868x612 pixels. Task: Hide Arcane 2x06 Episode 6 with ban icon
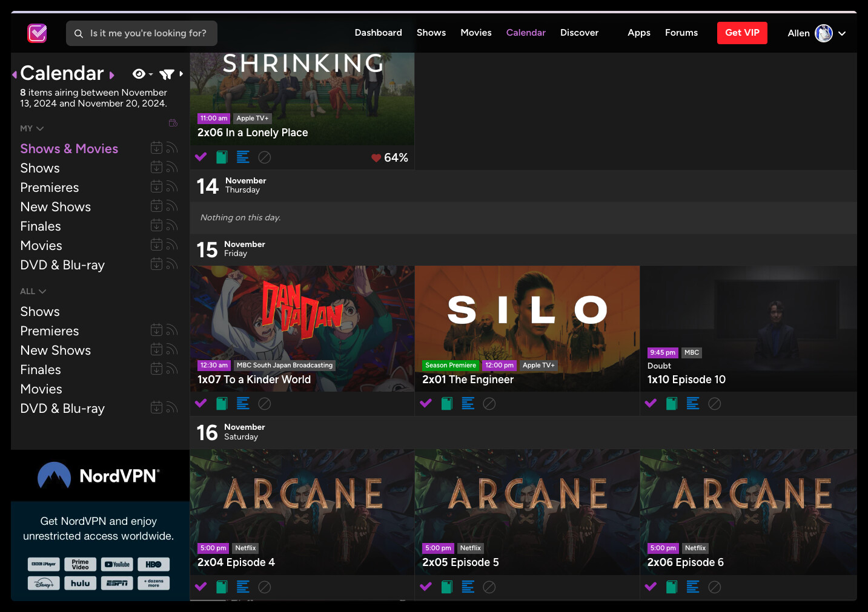(715, 587)
